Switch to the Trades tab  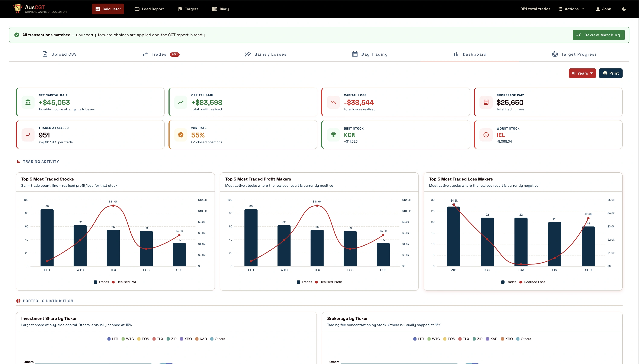click(x=161, y=54)
